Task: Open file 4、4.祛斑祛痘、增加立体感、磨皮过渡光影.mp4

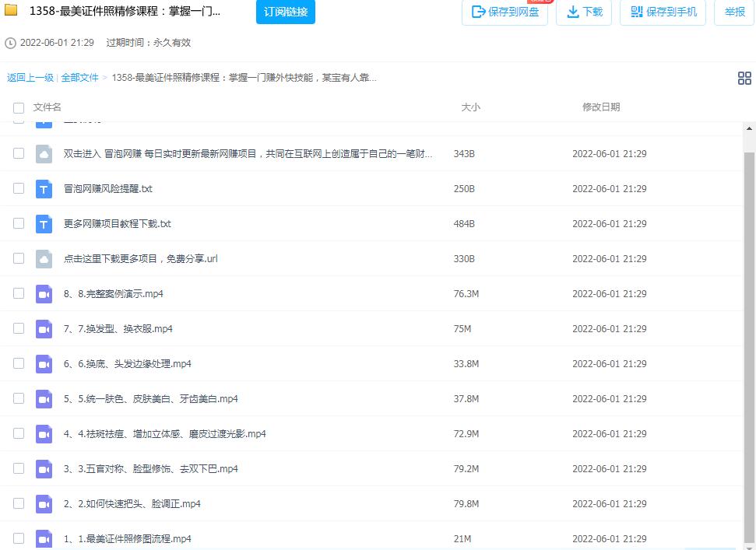Action: [x=165, y=434]
